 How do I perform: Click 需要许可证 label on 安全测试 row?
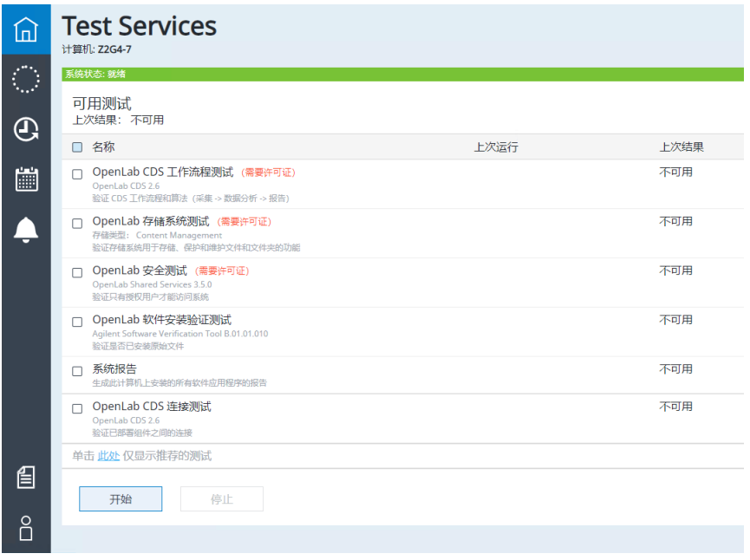(222, 271)
